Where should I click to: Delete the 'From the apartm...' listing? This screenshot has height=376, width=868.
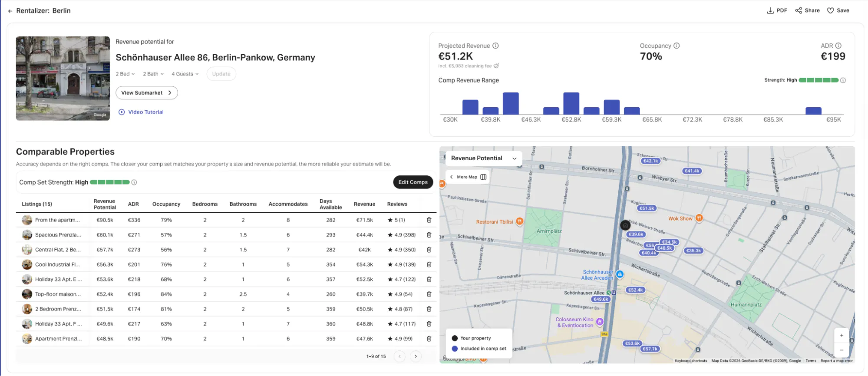(429, 220)
